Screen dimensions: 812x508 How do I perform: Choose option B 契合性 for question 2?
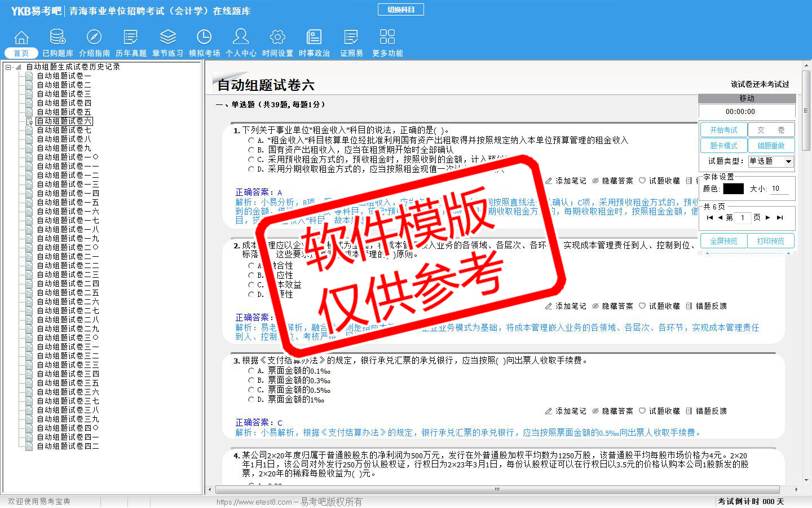pos(251,275)
